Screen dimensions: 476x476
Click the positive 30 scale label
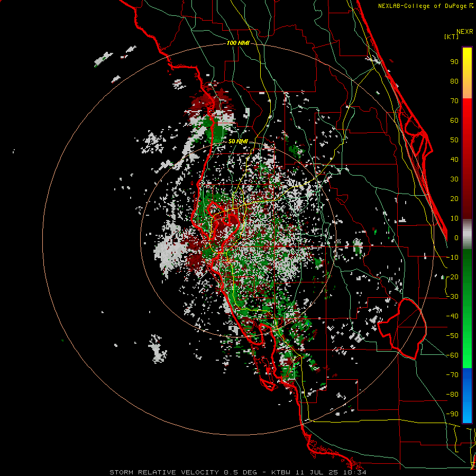click(x=454, y=179)
